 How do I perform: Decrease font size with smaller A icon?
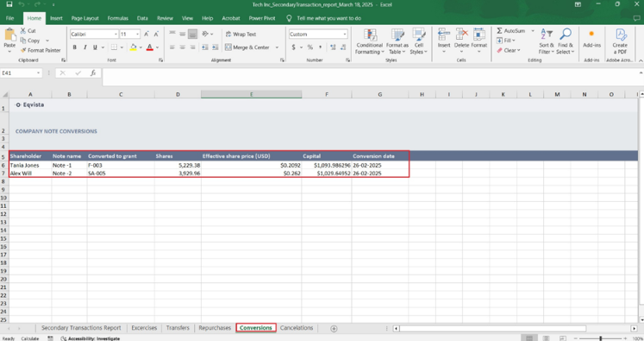tap(156, 35)
